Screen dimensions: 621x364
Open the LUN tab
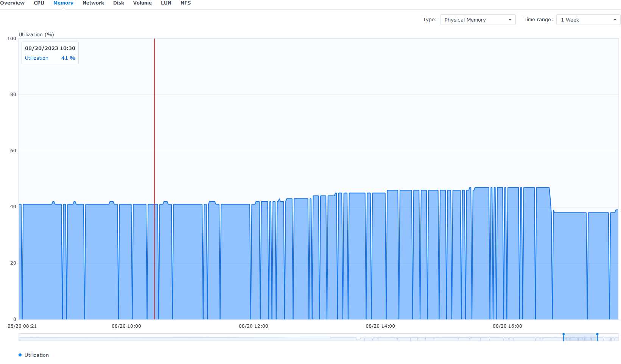point(166,3)
